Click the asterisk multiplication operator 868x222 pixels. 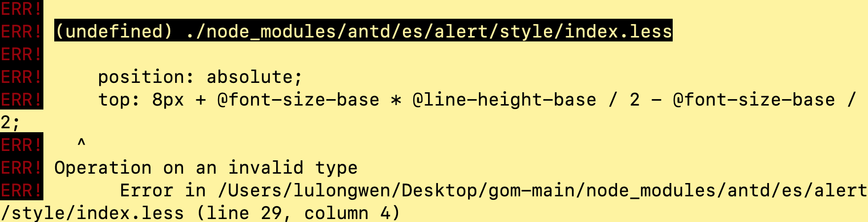(x=396, y=100)
